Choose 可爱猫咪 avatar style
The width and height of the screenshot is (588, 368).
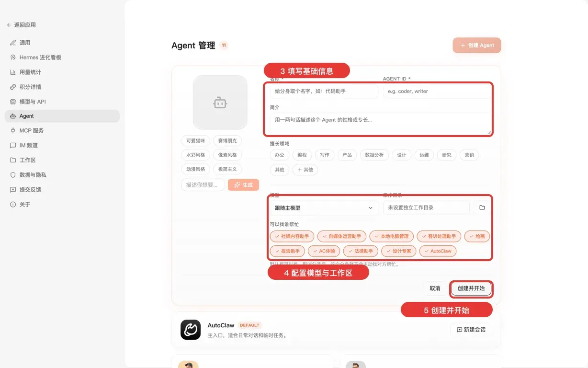[x=195, y=141]
